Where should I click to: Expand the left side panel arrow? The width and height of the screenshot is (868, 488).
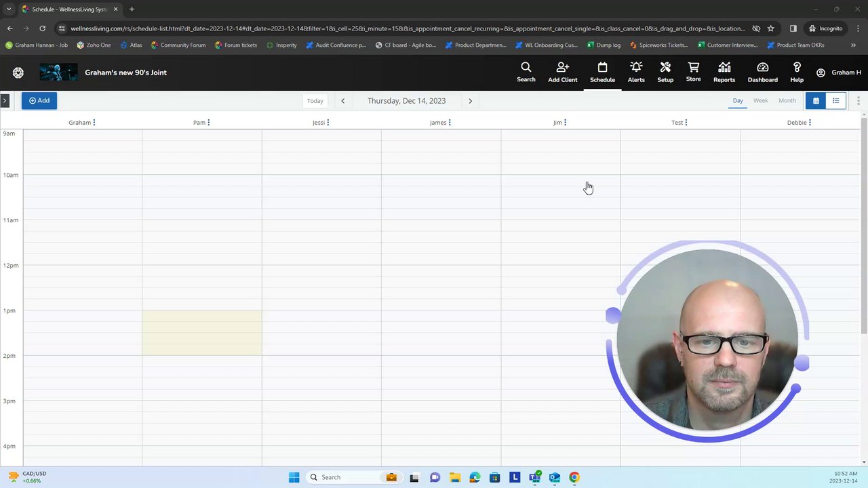pyautogui.click(x=4, y=101)
